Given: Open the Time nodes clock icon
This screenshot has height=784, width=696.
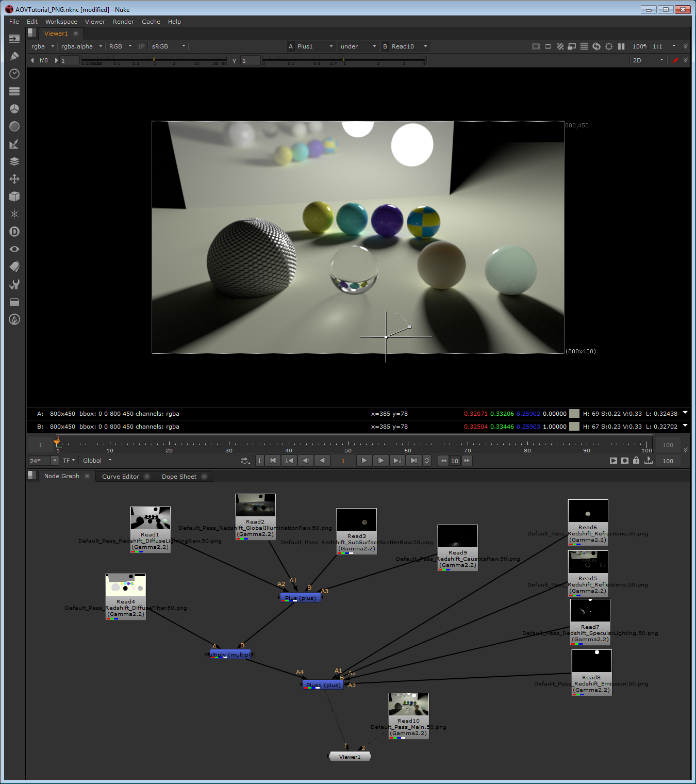Looking at the screenshot, I should (x=14, y=74).
